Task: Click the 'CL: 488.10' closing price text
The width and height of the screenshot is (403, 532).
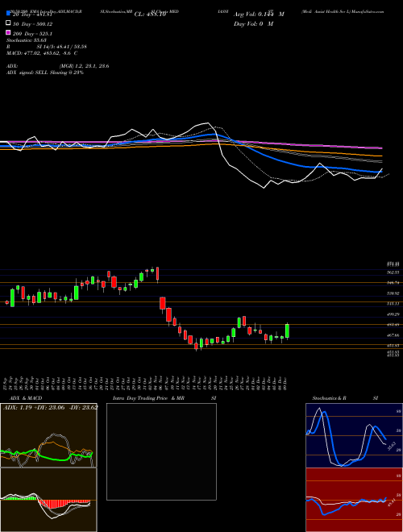Action: pyautogui.click(x=150, y=15)
